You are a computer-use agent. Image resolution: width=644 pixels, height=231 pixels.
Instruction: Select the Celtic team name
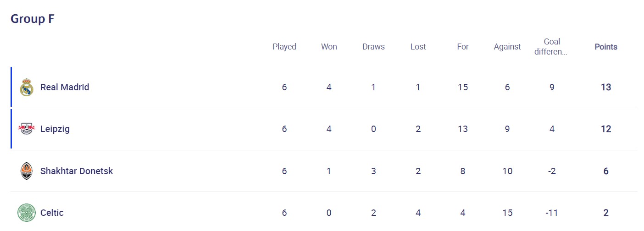tap(52, 213)
